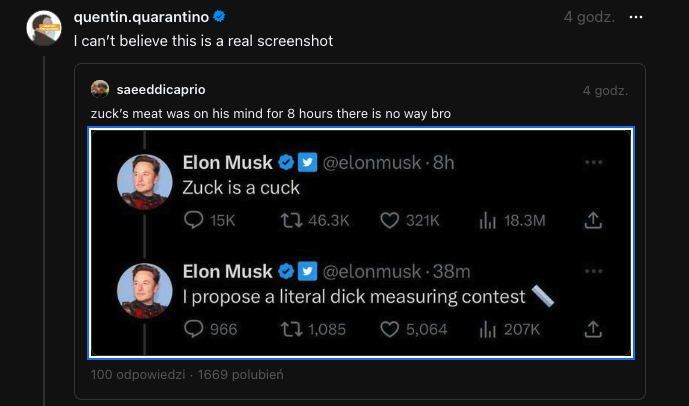Like the tweet with 321K likes
This screenshot has width=689, height=406.
(x=390, y=220)
